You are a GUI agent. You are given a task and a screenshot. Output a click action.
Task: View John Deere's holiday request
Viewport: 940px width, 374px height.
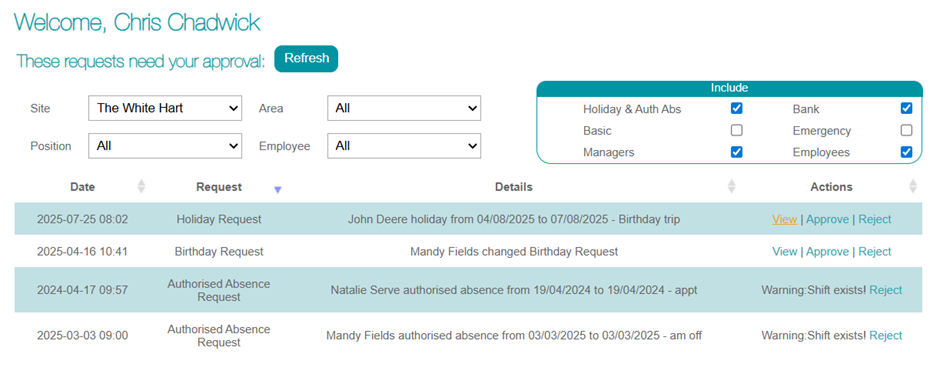tap(785, 219)
